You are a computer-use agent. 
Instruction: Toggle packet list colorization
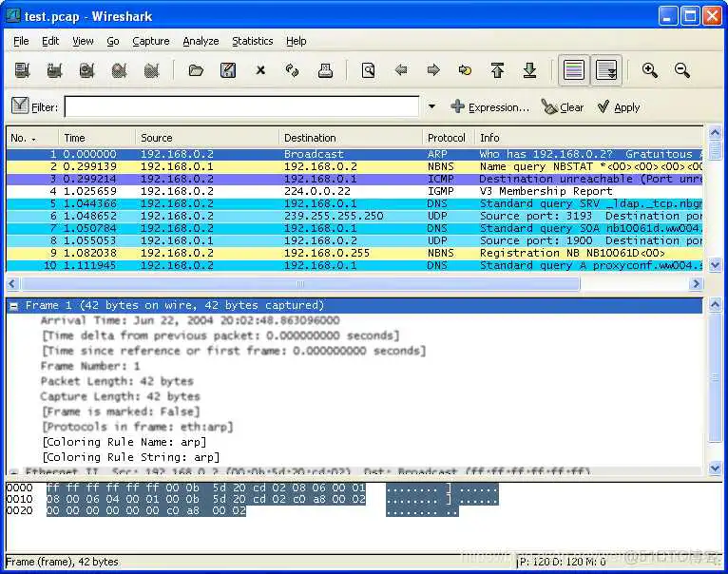pos(573,70)
